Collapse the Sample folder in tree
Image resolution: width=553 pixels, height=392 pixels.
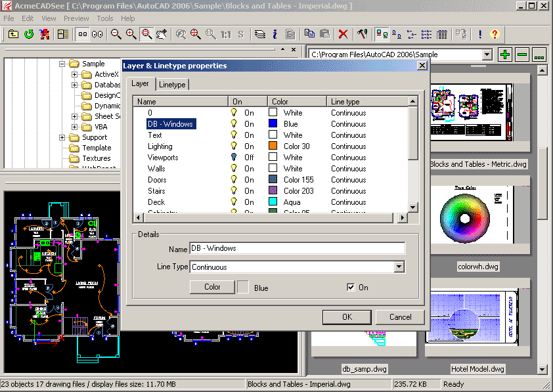click(62, 64)
